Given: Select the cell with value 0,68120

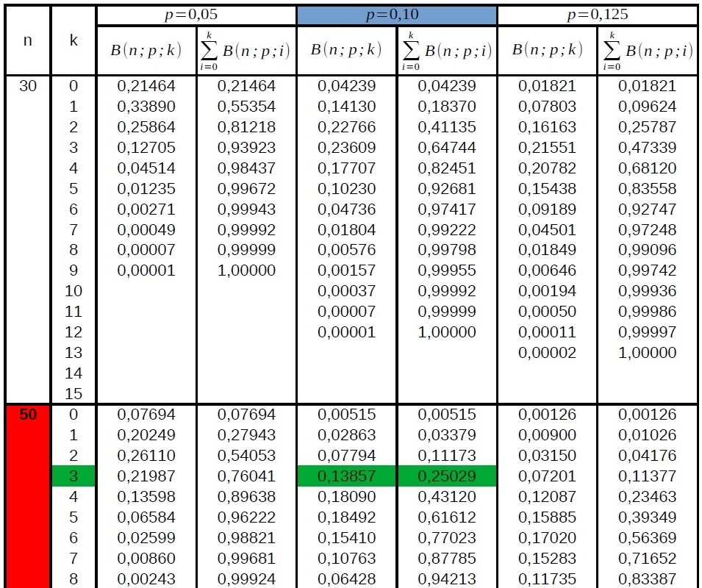Looking at the screenshot, I should (x=647, y=168).
